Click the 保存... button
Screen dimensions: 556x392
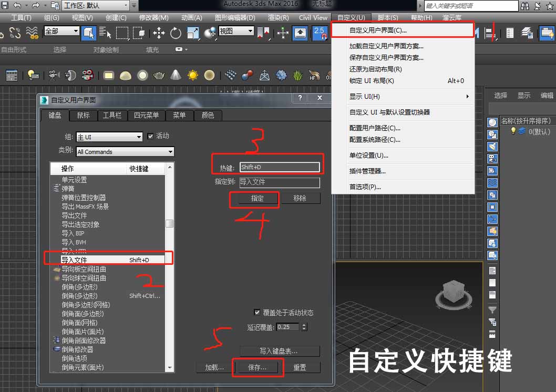coord(257,367)
